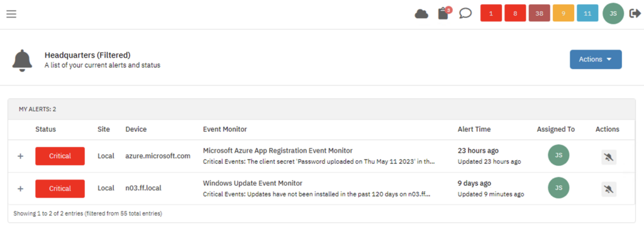Click the red counter showing 8
The image size is (644, 226).
[516, 14]
